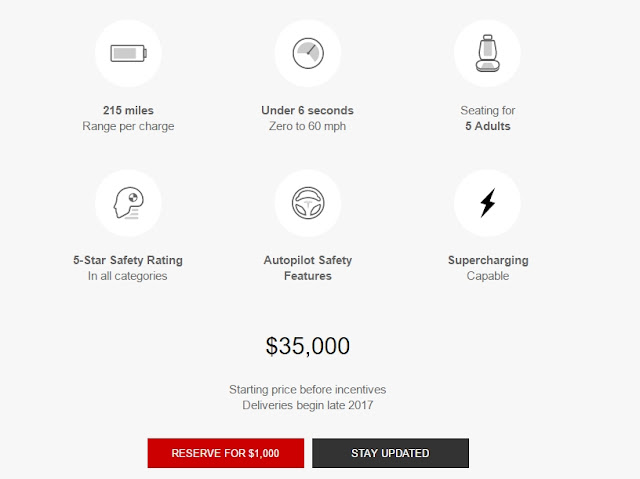Click the battery range icon
The height and width of the screenshot is (479, 640).
[128, 53]
